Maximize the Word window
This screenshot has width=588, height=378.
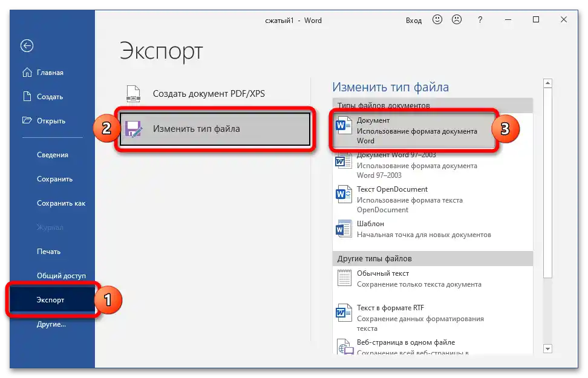pyautogui.click(x=536, y=19)
